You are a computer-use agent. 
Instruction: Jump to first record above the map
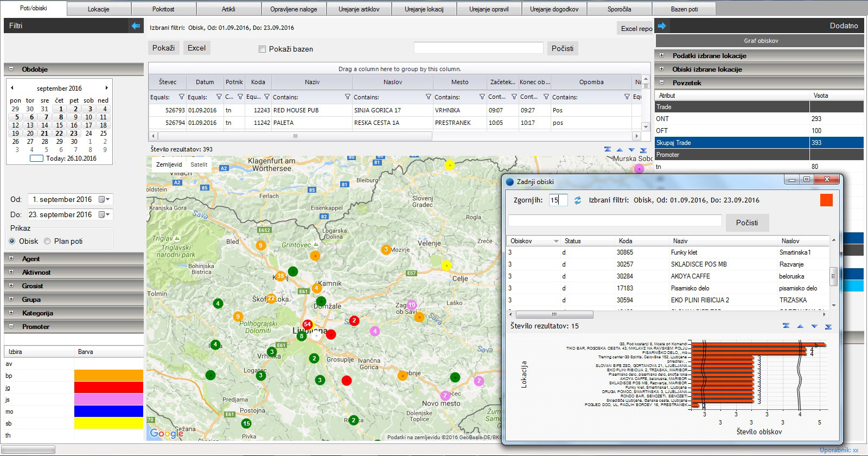(608, 149)
